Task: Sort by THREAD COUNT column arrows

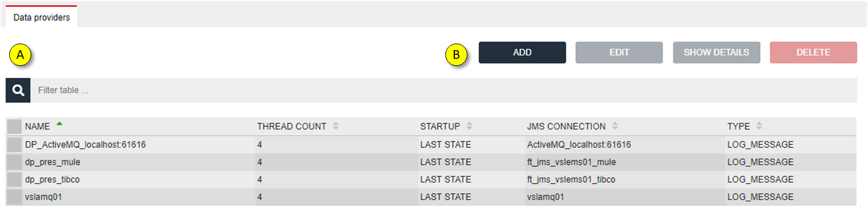Action: [336, 126]
